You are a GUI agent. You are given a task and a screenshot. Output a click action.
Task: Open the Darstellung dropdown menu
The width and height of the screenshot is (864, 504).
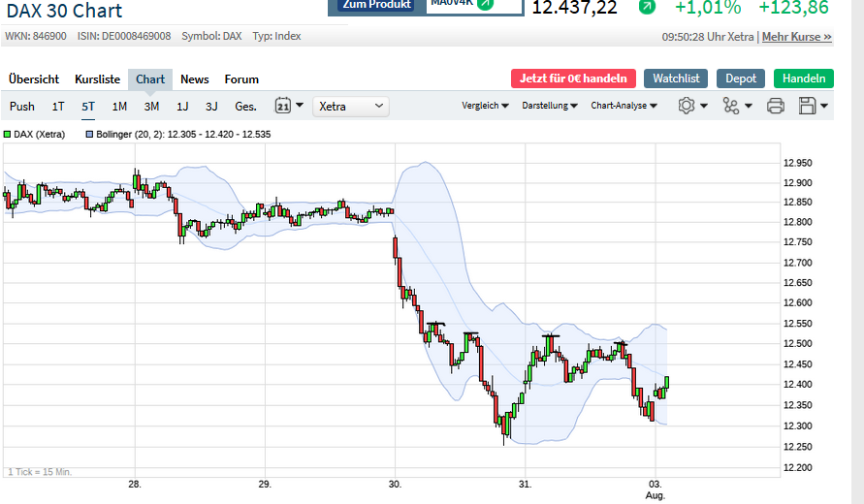[x=550, y=106]
